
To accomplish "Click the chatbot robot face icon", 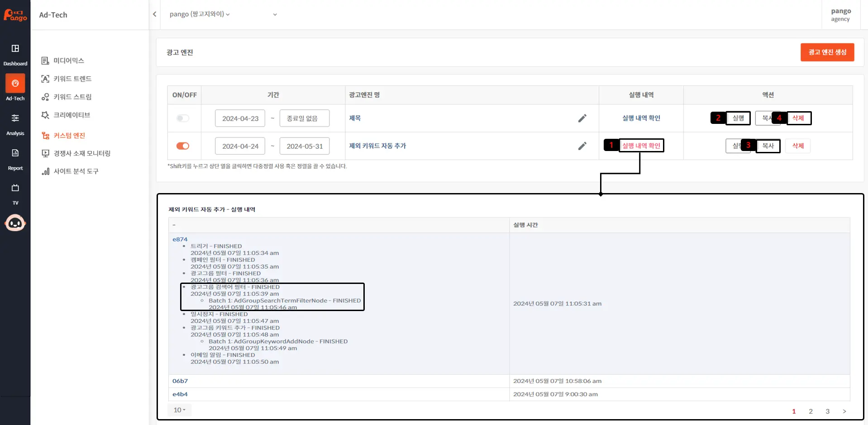I will (x=15, y=223).
